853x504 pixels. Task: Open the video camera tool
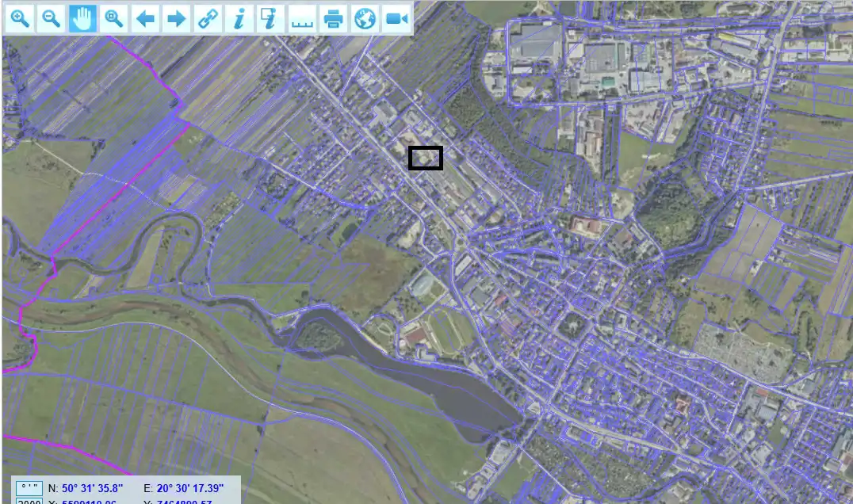pos(396,18)
